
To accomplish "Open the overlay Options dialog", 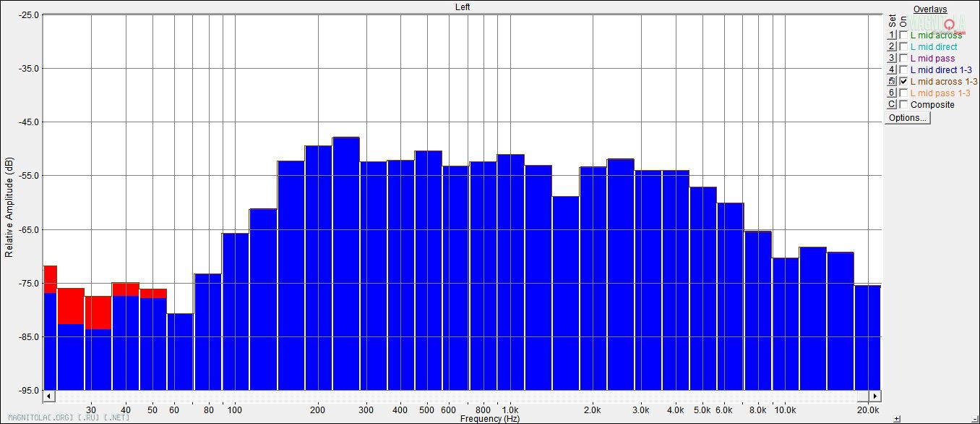I will [908, 118].
